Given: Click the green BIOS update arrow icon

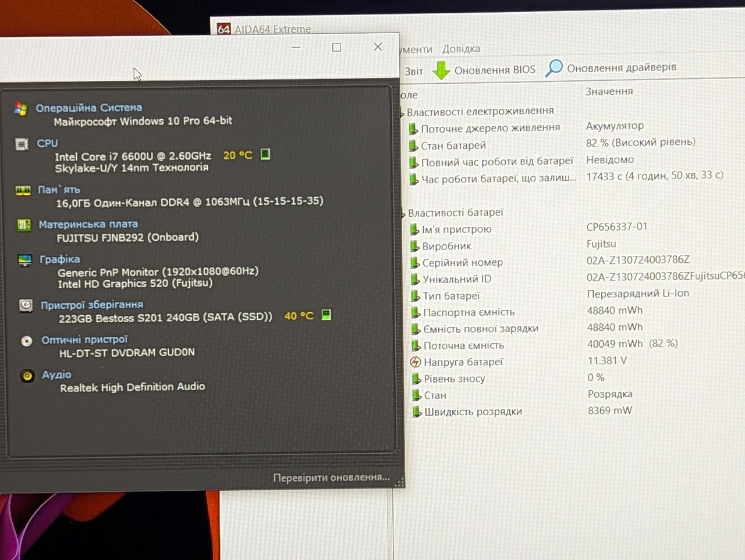Looking at the screenshot, I should [441, 70].
